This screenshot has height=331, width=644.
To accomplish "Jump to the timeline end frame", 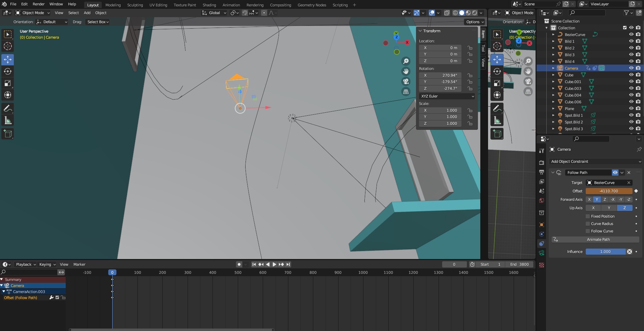I will coord(288,264).
